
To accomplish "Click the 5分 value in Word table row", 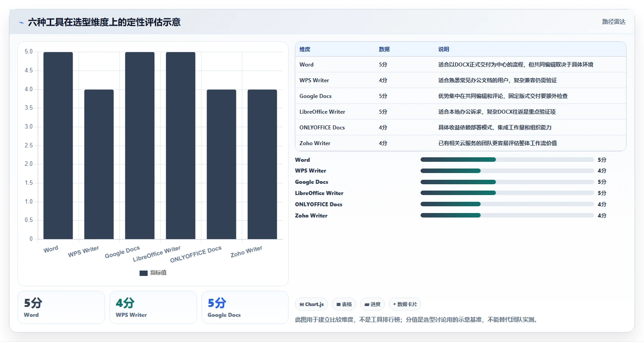I will coord(383,65).
